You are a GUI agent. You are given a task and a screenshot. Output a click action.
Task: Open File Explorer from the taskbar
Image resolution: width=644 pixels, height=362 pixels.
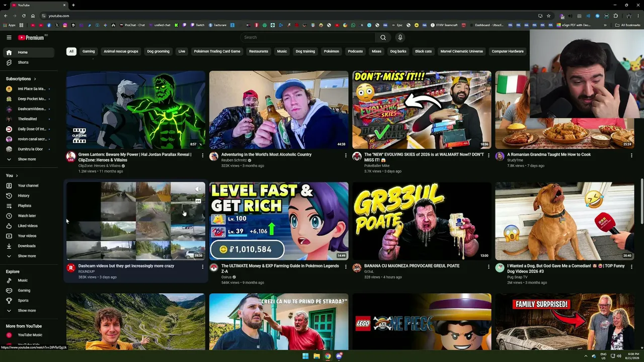tap(316, 356)
